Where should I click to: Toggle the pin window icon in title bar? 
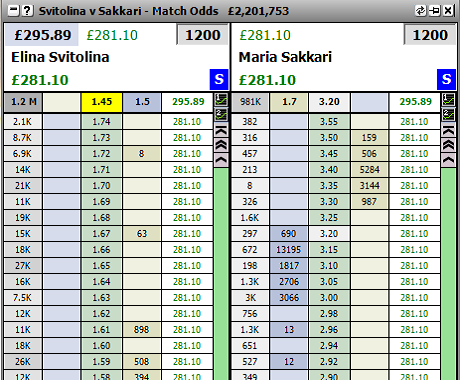coord(434,11)
